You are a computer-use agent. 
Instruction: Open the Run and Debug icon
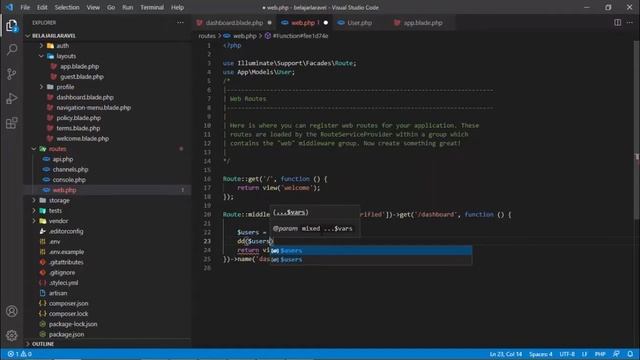[11, 98]
